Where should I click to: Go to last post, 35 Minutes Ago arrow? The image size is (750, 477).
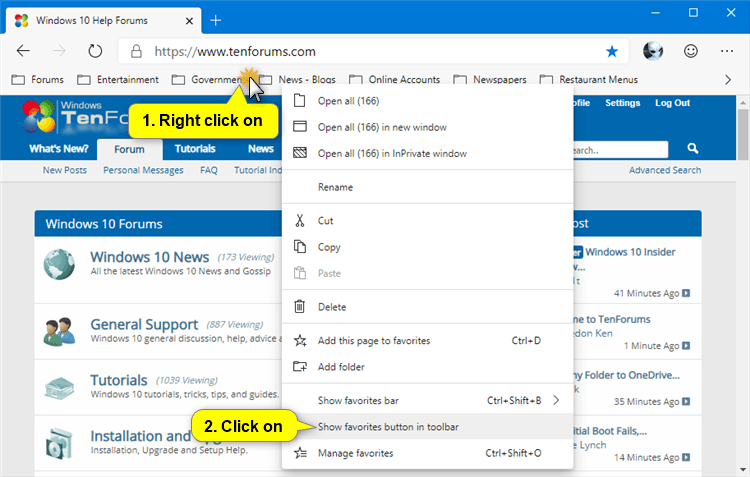coord(686,401)
